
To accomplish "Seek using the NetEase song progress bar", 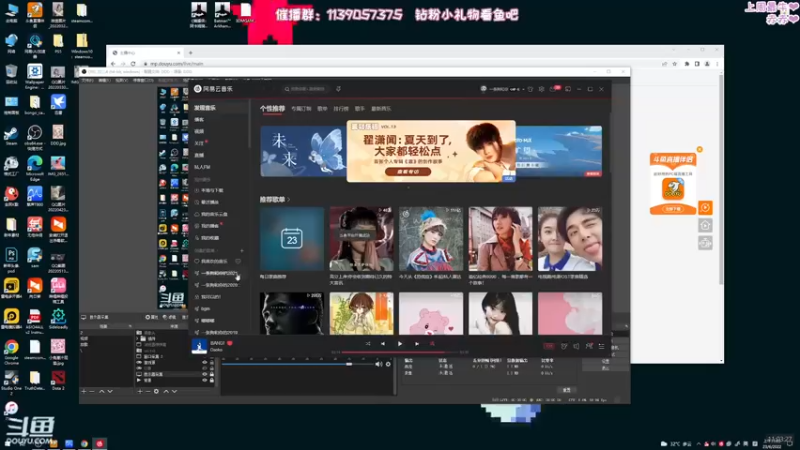I will [x=401, y=352].
